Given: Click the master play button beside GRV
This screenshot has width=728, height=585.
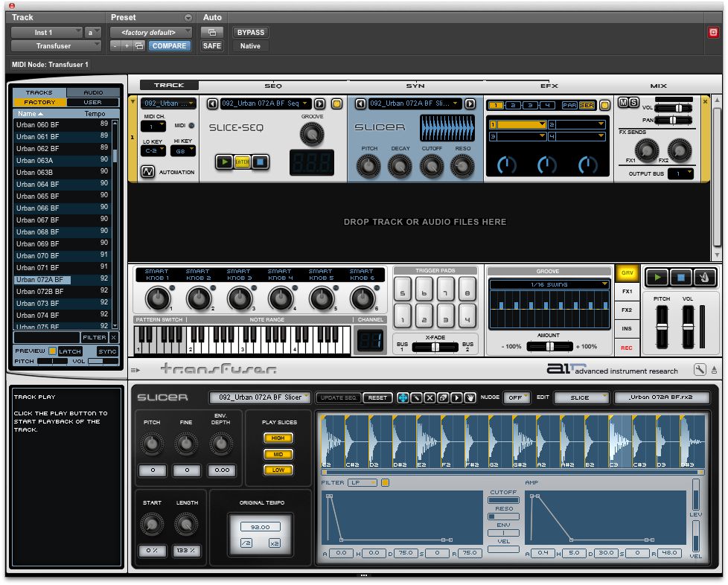Looking at the screenshot, I should (657, 277).
